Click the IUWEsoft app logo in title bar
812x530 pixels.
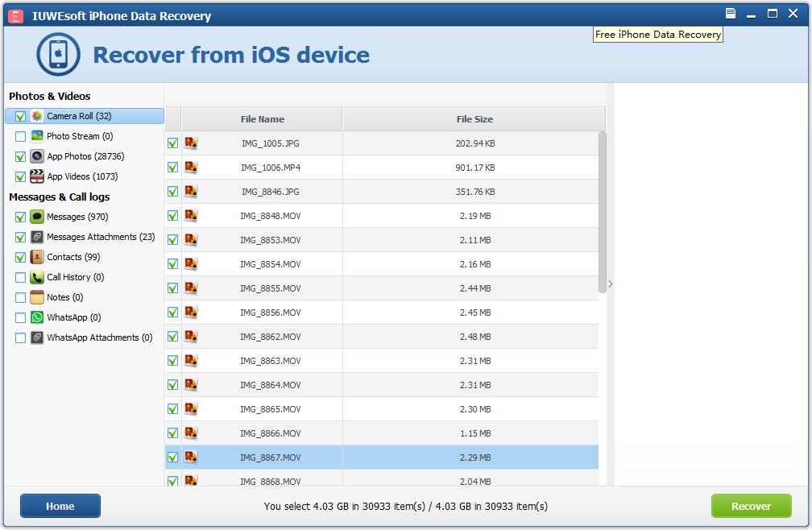(16, 16)
